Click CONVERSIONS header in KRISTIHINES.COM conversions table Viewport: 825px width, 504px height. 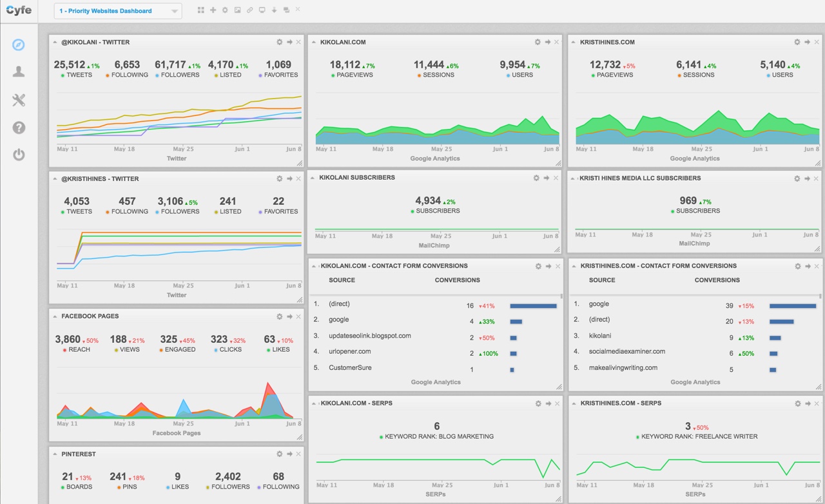(717, 280)
